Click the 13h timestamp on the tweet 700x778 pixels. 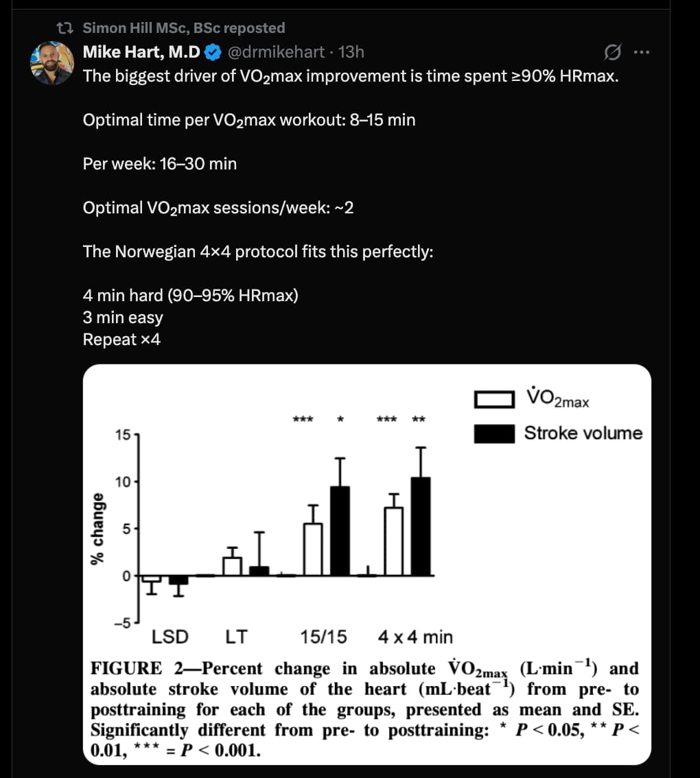coord(352,52)
